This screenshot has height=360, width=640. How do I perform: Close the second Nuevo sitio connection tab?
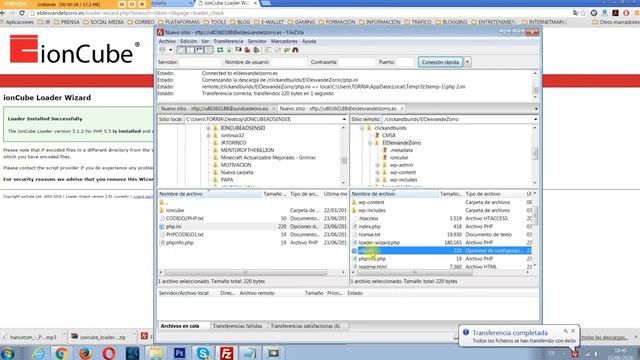click(x=402, y=109)
